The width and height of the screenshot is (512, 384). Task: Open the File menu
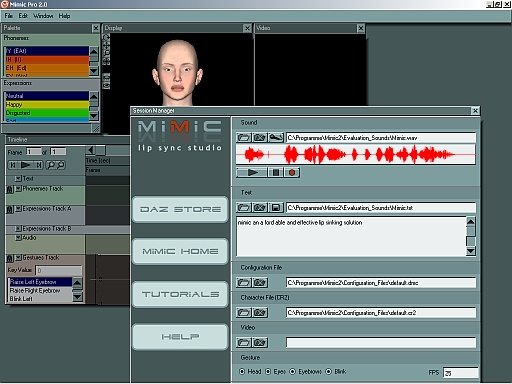9,16
